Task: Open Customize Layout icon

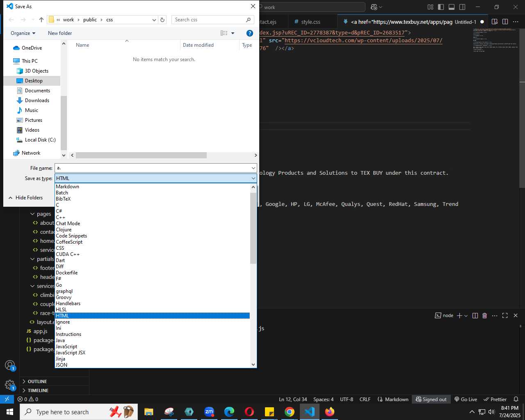Action: point(430,7)
